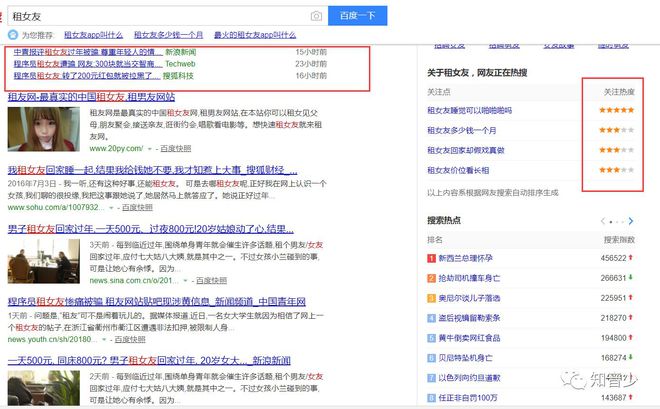
Task: Click search index value 266631
Action: coord(613,278)
